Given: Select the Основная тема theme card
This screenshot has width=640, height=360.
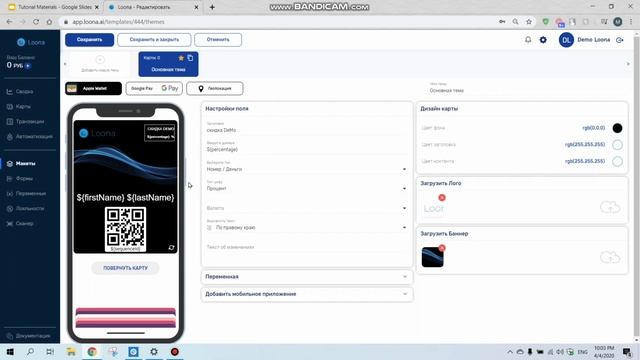Looking at the screenshot, I should [x=168, y=64].
